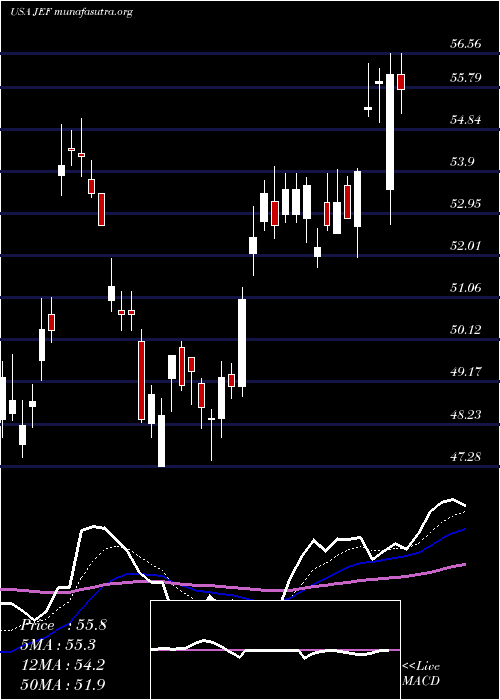500x700 pixels.
Task: Select the 47.28 price axis label
Action: pos(465,457)
